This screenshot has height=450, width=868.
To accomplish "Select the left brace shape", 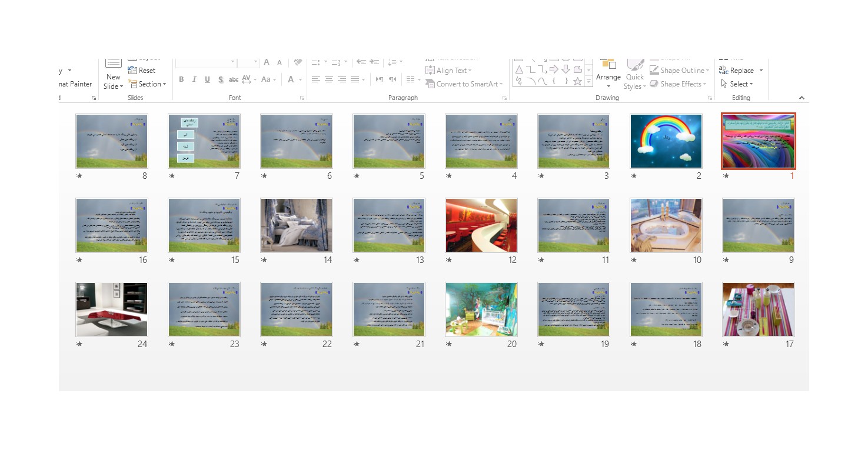I will tap(554, 81).
